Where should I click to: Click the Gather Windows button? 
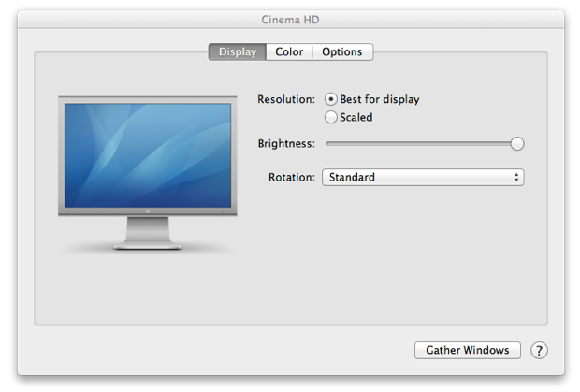468,350
